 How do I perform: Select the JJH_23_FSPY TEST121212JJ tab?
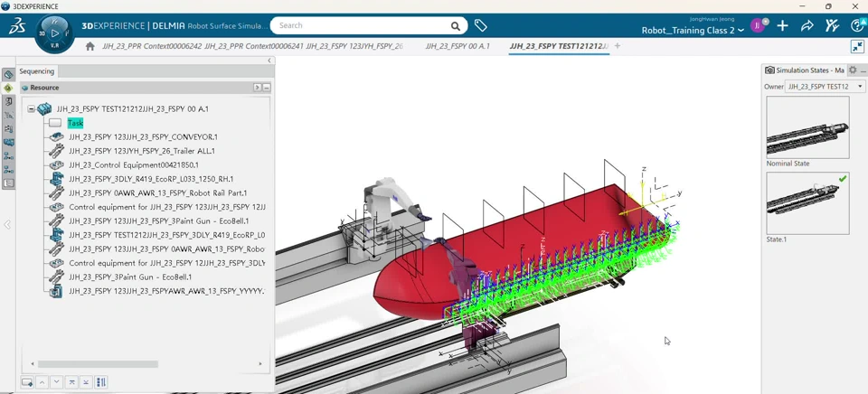pos(559,46)
